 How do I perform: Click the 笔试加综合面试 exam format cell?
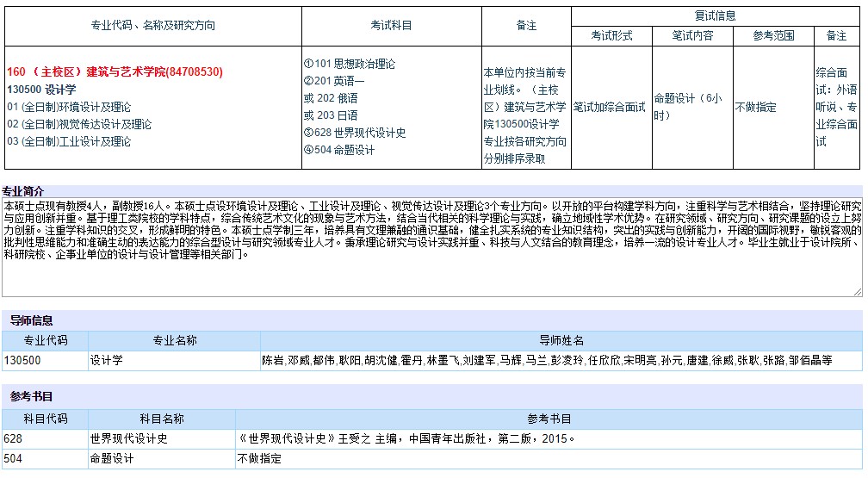[x=609, y=107]
